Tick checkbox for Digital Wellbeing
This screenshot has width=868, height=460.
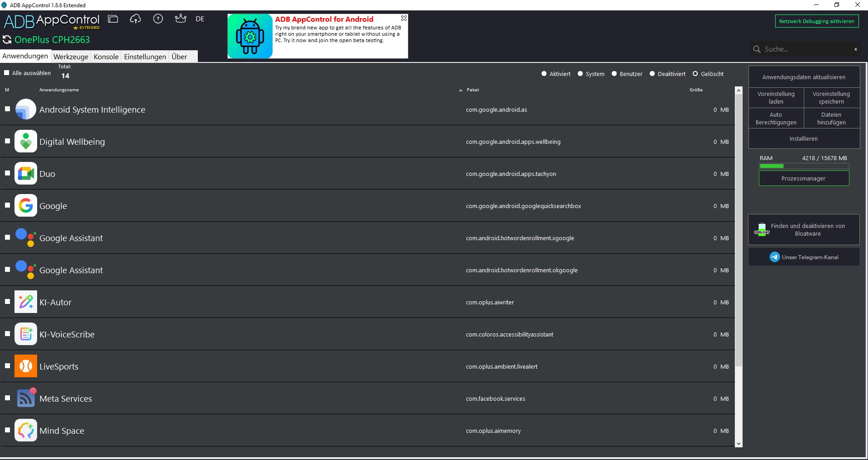tap(7, 141)
